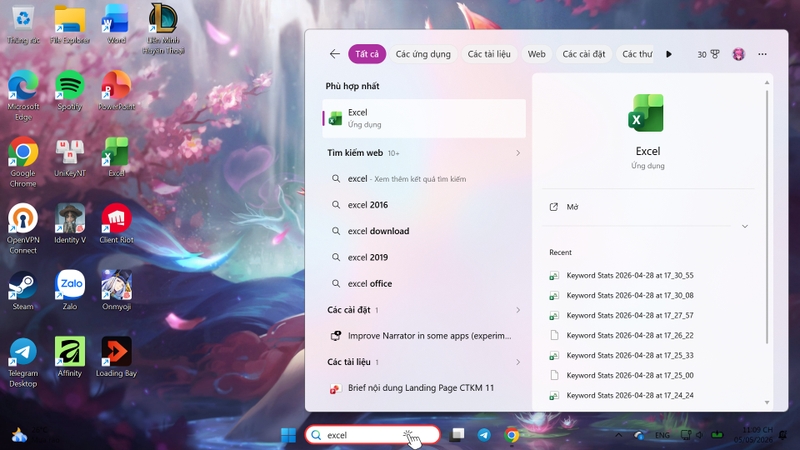Launch Excel desktop shortcut
The image size is (800, 450).
coord(116,157)
